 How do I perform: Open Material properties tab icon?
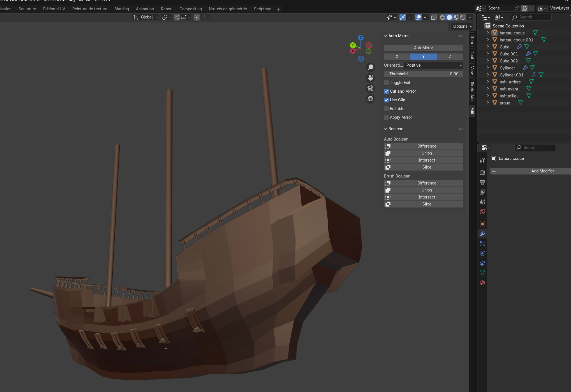pyautogui.click(x=482, y=283)
